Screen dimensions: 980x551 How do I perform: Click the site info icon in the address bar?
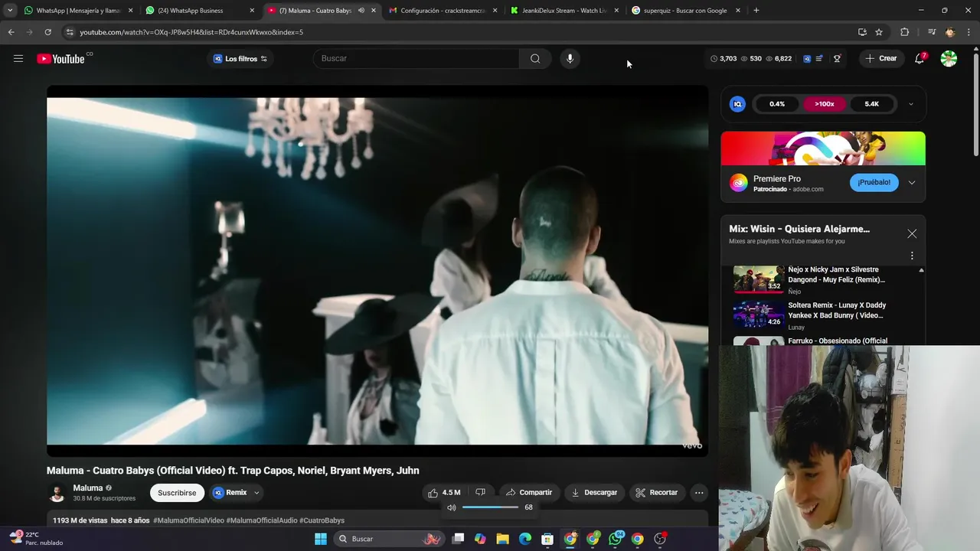[70, 32]
